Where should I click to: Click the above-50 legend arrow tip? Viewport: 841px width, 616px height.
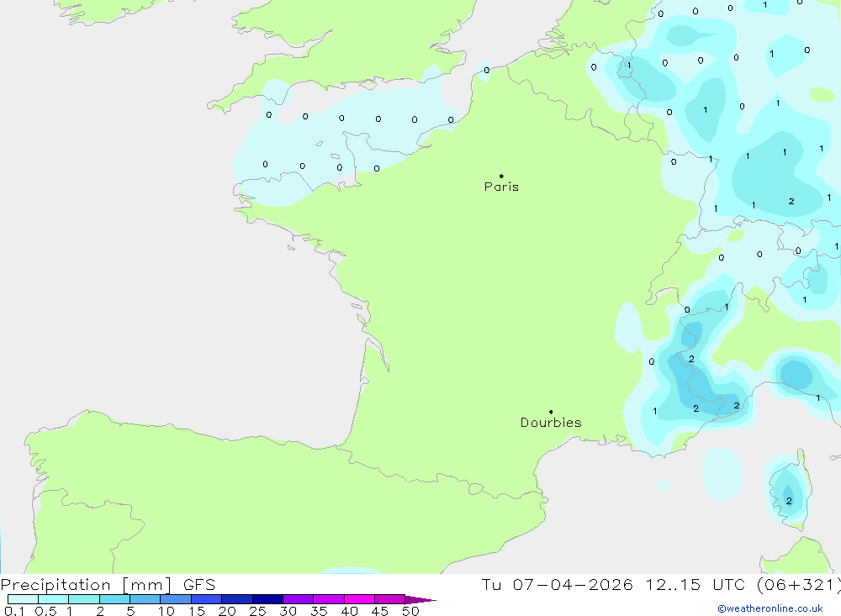[420, 599]
